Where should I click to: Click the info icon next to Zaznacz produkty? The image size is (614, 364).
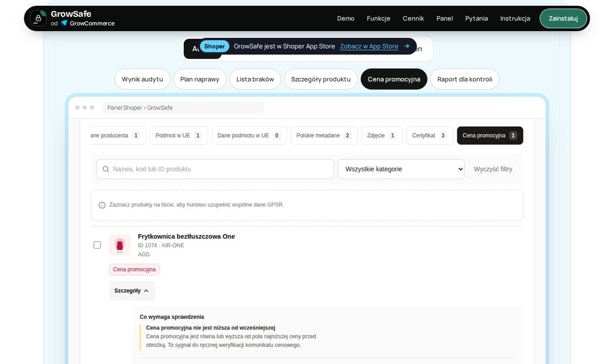[102, 205]
